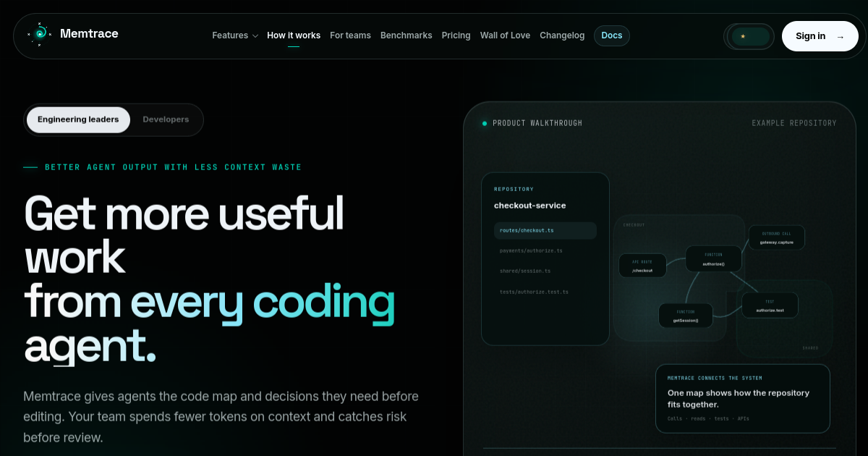
Task: View the Benchmarks page
Action: (407, 35)
